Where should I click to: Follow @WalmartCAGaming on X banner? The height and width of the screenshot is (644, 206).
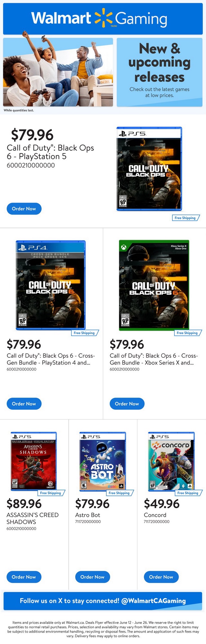click(103, 601)
